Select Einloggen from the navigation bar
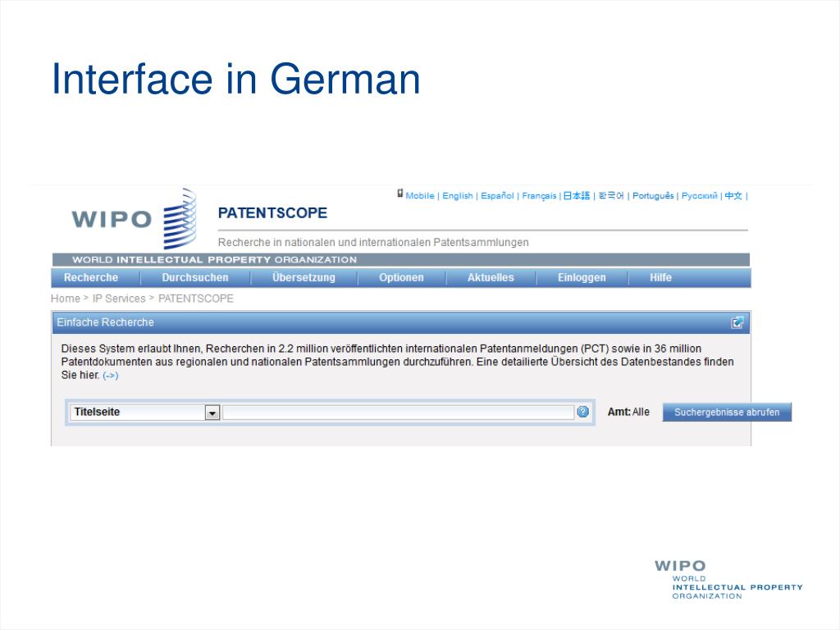 [x=581, y=277]
